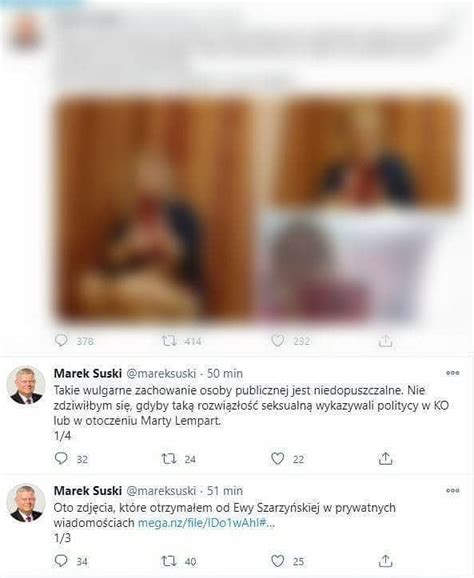
Task: Open @mareksuski handle on the 51 min tweet
Action: click(x=161, y=491)
